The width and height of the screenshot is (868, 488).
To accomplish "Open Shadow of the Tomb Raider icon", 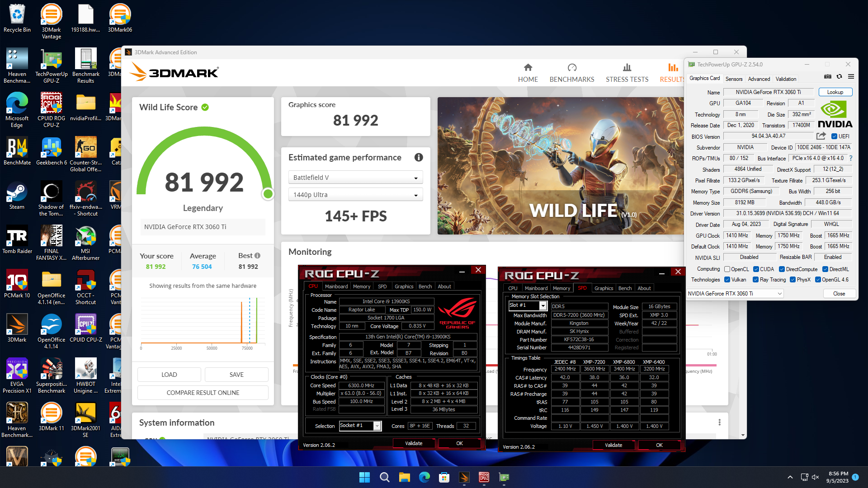I will (52, 199).
